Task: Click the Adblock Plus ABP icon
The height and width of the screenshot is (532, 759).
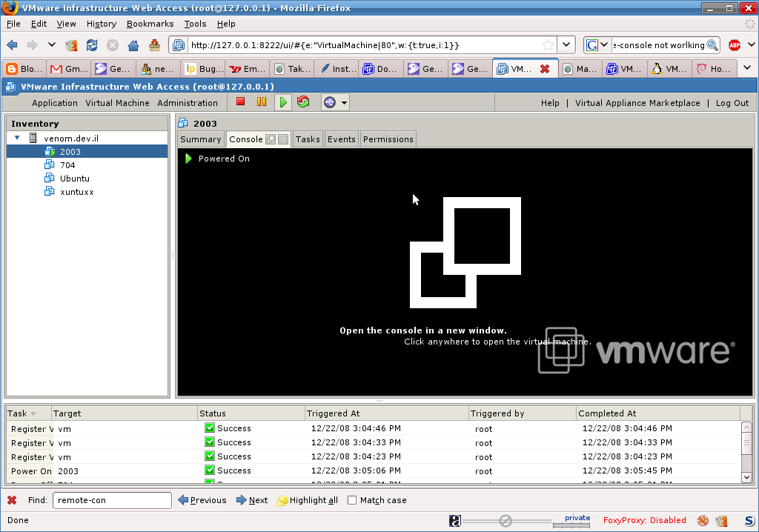Action: [735, 45]
